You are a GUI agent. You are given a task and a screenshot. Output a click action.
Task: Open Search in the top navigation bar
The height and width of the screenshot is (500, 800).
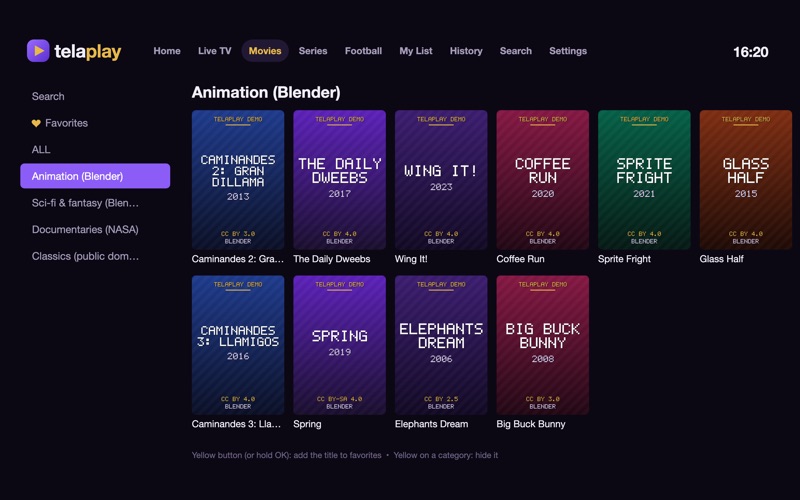(515, 51)
